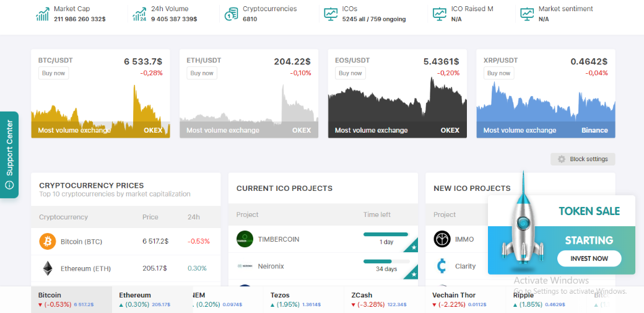Select ZCash in the bottom ticker
Image resolution: width=644 pixels, height=313 pixels.
pos(385,299)
